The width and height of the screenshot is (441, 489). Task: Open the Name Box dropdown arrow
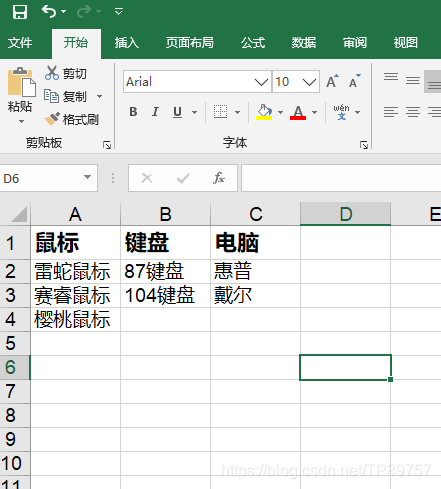tap(87, 177)
